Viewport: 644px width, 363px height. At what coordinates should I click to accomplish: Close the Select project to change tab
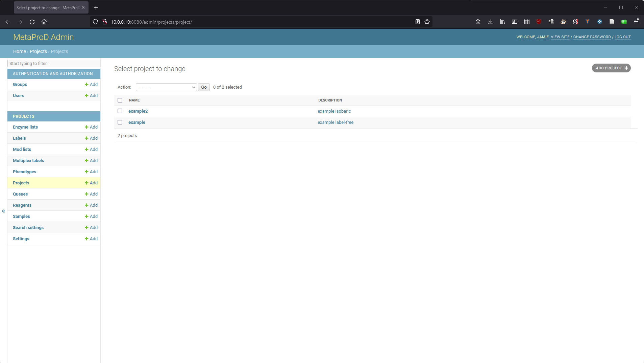tap(83, 7)
